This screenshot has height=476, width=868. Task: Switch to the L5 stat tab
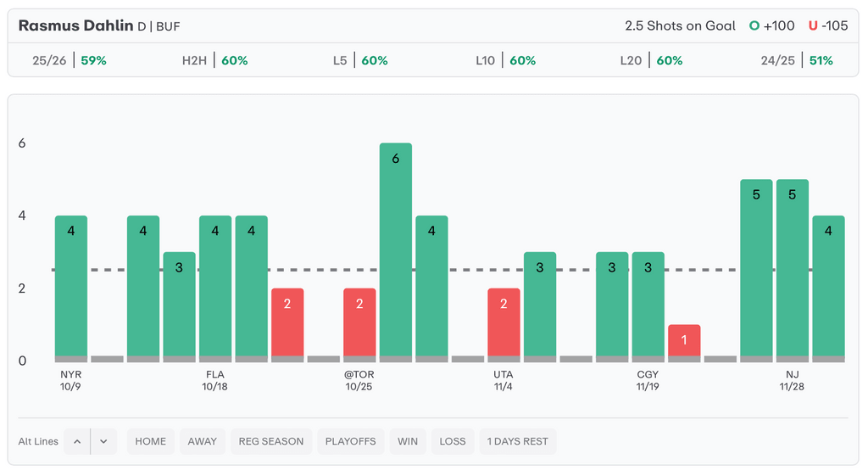coord(360,60)
